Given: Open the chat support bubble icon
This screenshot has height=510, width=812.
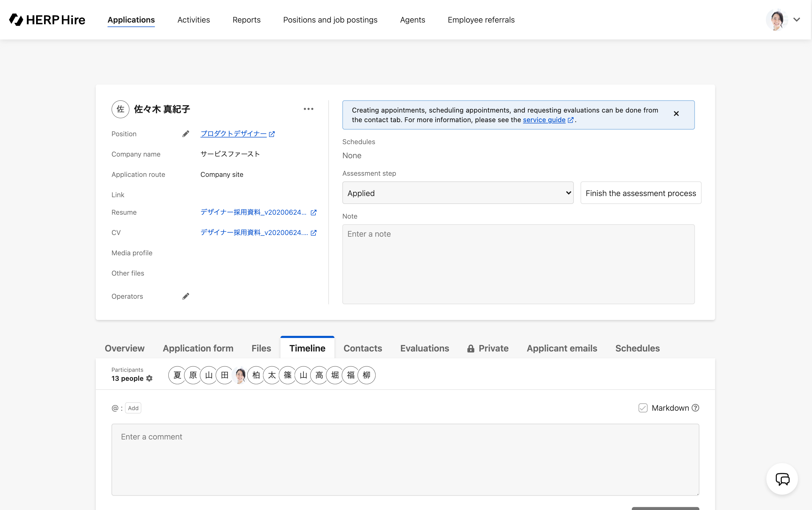Looking at the screenshot, I should (782, 479).
